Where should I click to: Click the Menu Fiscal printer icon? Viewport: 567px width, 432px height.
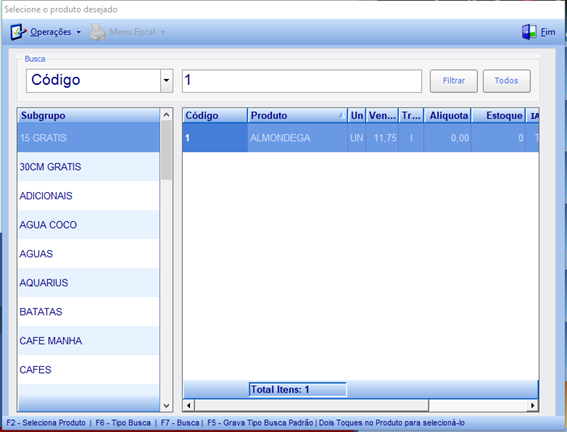pyautogui.click(x=97, y=32)
